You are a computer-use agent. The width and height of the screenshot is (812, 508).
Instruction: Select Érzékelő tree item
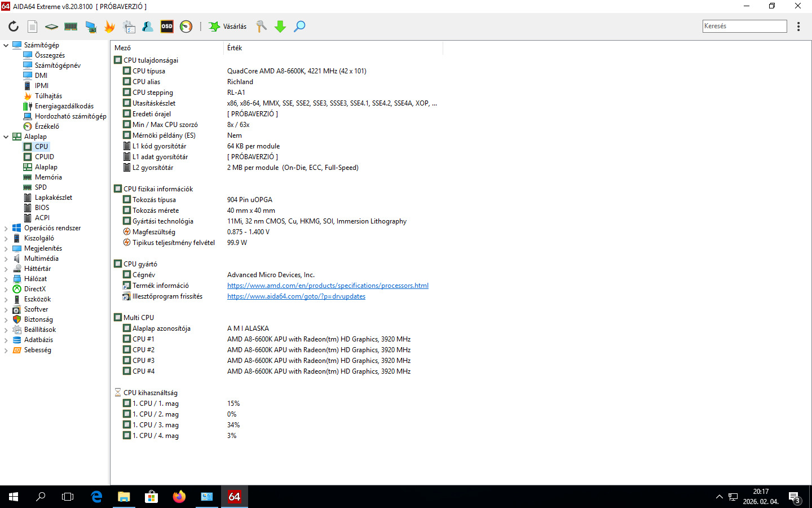coord(47,126)
